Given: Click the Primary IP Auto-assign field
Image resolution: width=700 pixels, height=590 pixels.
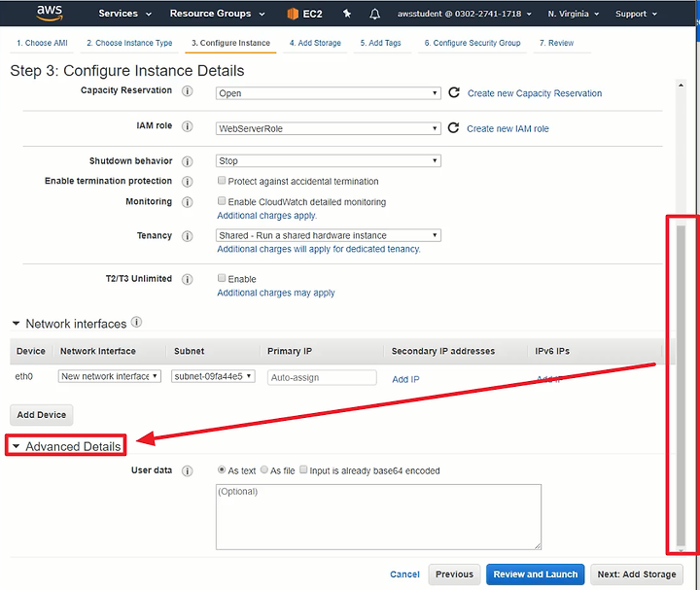Looking at the screenshot, I should [322, 377].
